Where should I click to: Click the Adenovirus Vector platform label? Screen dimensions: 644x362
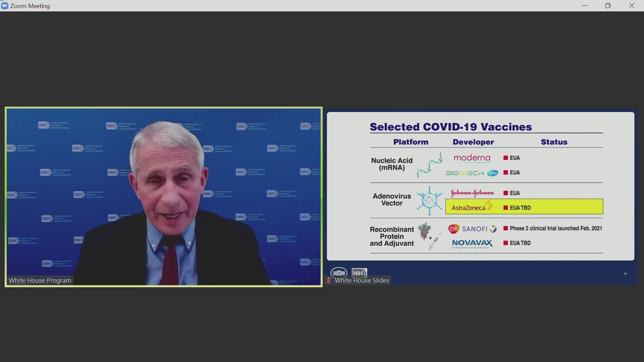[x=392, y=199]
